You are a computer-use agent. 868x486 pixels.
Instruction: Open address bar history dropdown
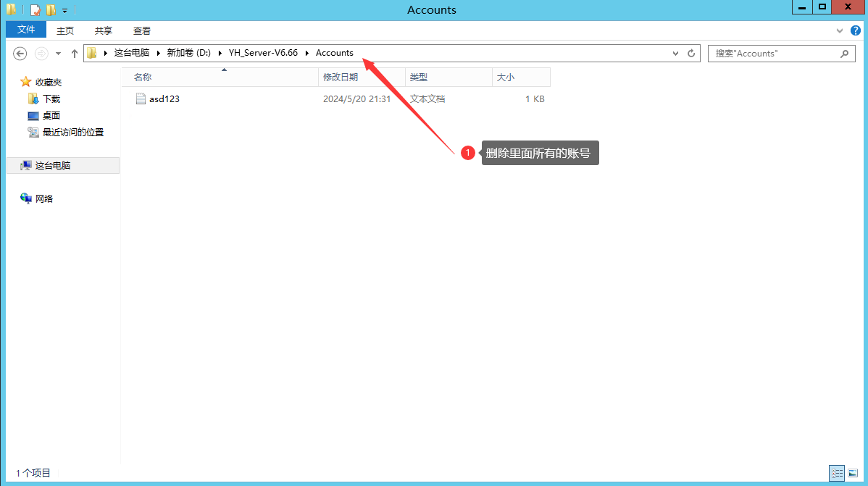coord(675,54)
